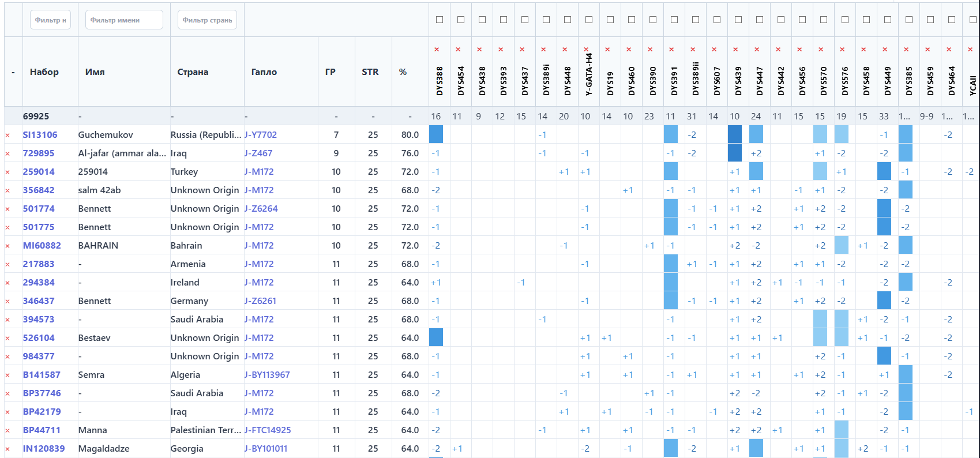The image size is (980, 458).
Task: Sort table by the Набор column header
Action: (44, 72)
